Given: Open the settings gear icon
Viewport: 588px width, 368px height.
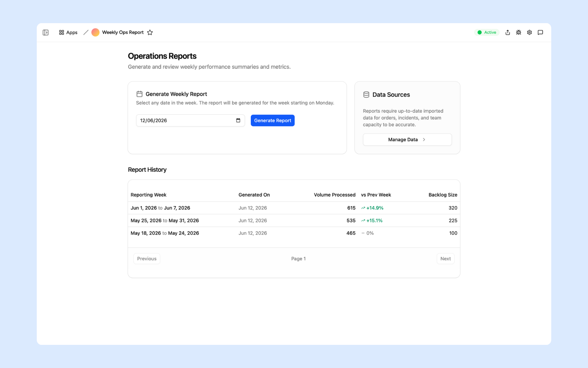Looking at the screenshot, I should pyautogui.click(x=529, y=32).
